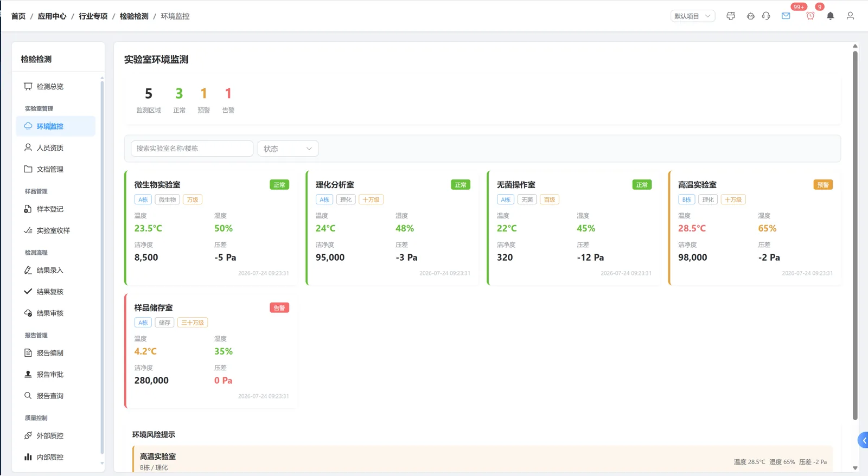
Task: Open the 无菌操作室 card title
Action: coord(516,185)
